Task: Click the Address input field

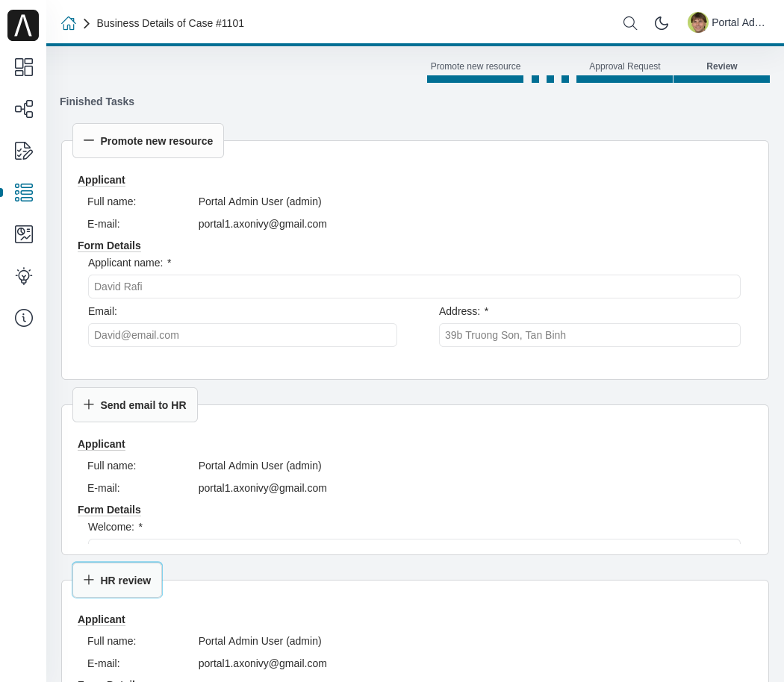Action: point(589,335)
